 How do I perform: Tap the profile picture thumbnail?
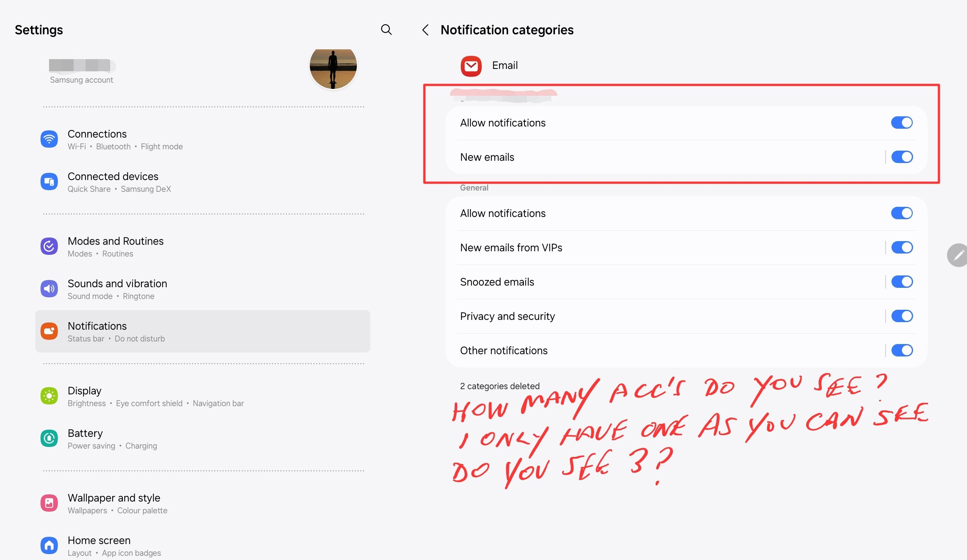(x=333, y=66)
